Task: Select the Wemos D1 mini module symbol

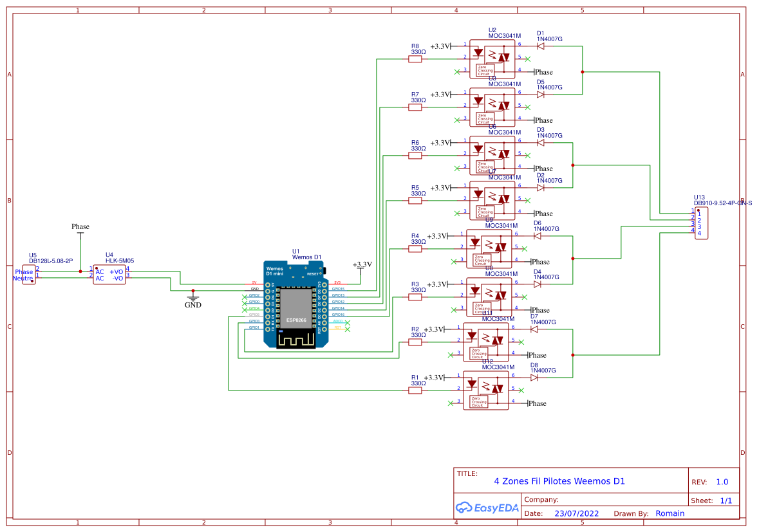Action: (x=296, y=305)
